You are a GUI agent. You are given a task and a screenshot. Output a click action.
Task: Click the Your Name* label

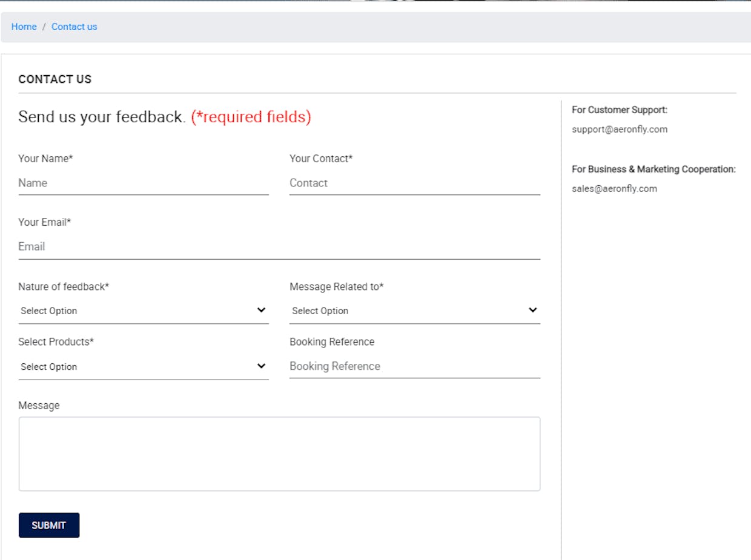point(45,159)
